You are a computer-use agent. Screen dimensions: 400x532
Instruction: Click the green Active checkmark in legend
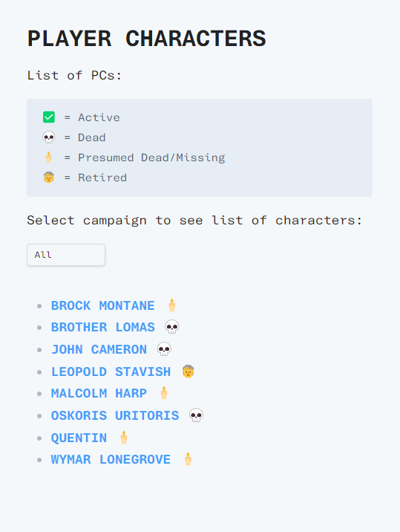point(49,117)
